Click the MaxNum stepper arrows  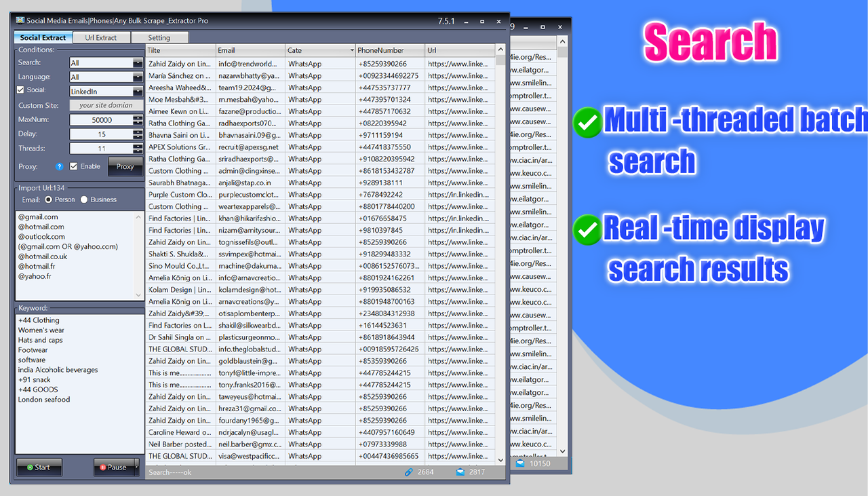point(138,120)
